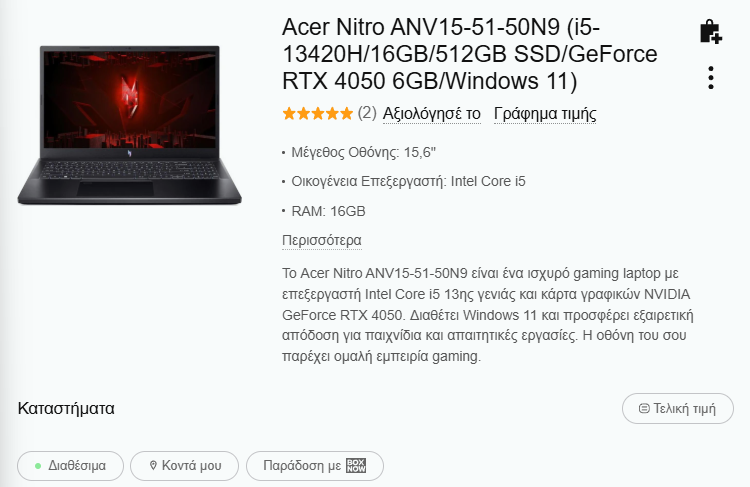Enable the Κοντά μου nearby stores filter

click(x=184, y=466)
